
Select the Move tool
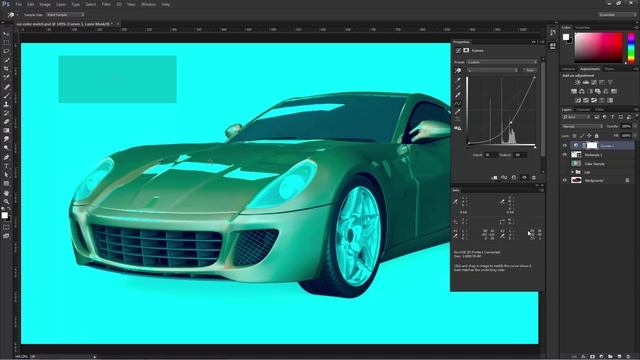pyautogui.click(x=6, y=34)
